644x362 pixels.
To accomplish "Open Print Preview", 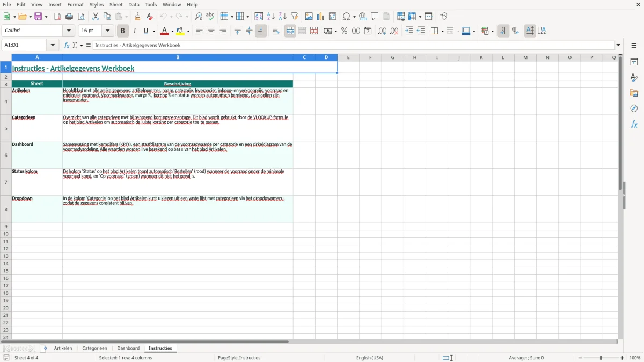I will coord(81,17).
